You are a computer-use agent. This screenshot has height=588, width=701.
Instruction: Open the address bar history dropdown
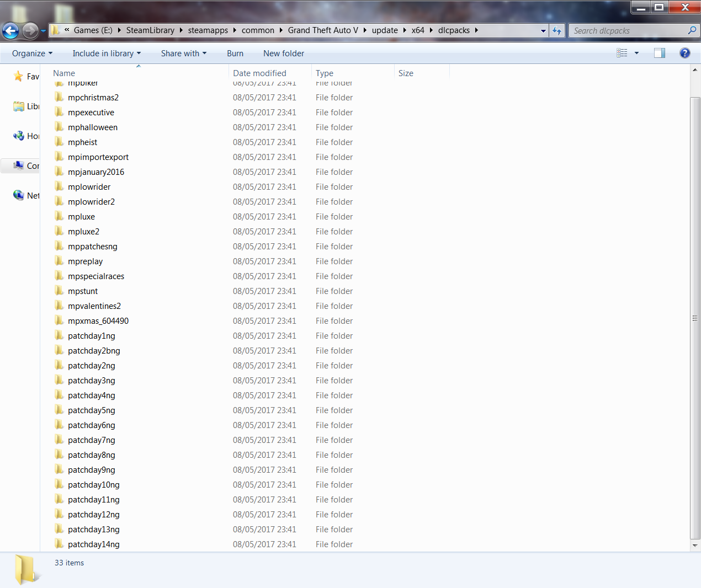(x=543, y=31)
